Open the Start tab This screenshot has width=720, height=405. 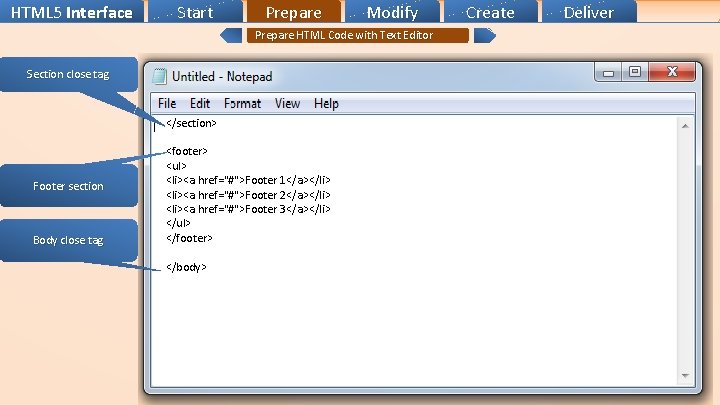(195, 11)
